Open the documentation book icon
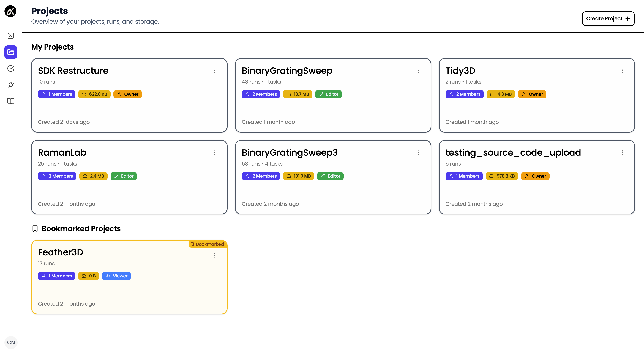The height and width of the screenshot is (353, 644). click(x=11, y=101)
